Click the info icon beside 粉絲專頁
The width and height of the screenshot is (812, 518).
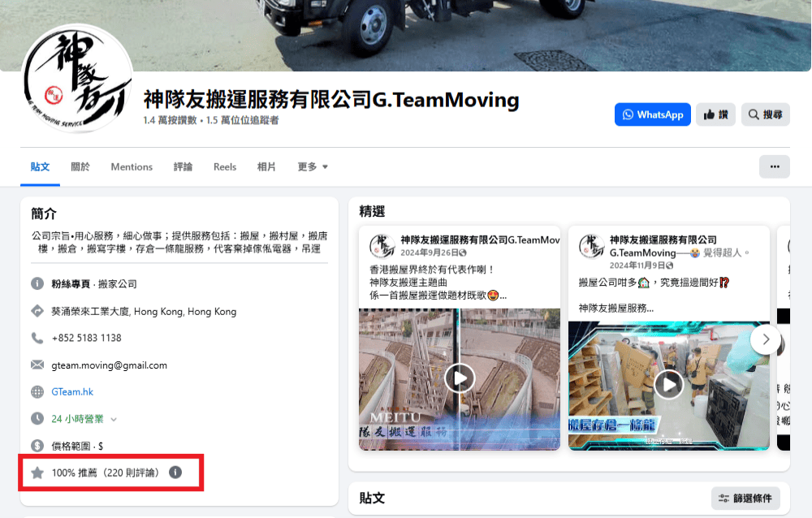37,283
